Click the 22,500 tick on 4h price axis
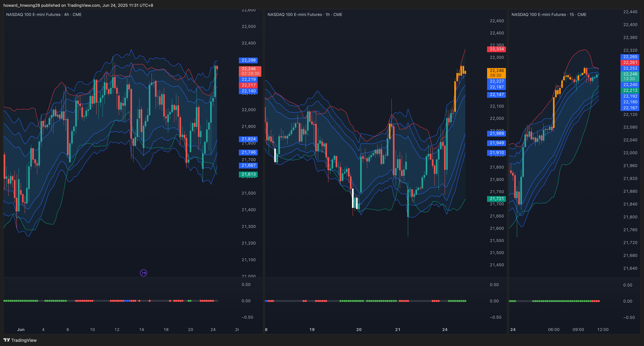This screenshot has width=644, height=346. click(249, 26)
